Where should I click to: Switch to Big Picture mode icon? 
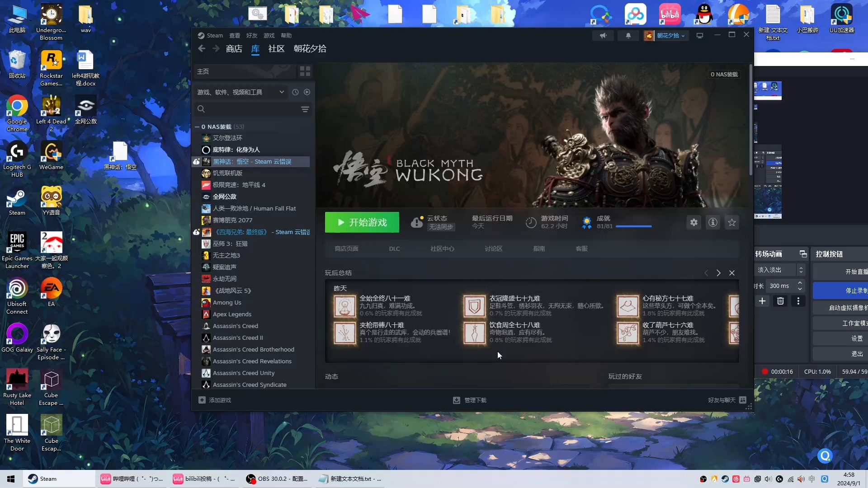(700, 36)
